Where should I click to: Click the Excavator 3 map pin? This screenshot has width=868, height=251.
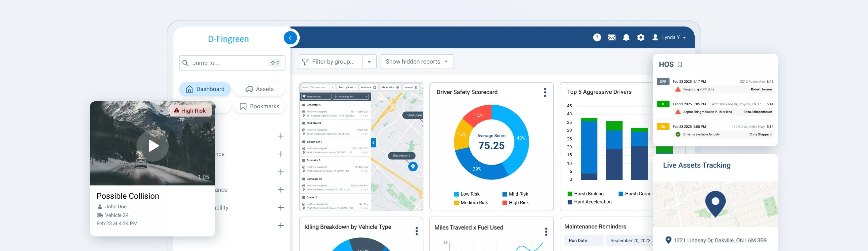413,166
